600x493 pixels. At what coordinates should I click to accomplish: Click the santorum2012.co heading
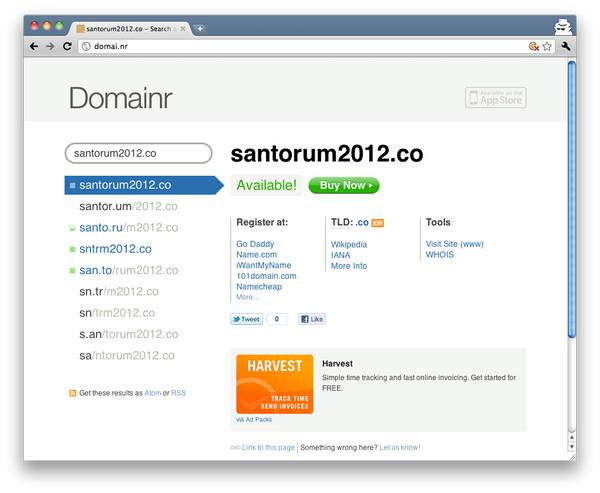tap(327, 153)
